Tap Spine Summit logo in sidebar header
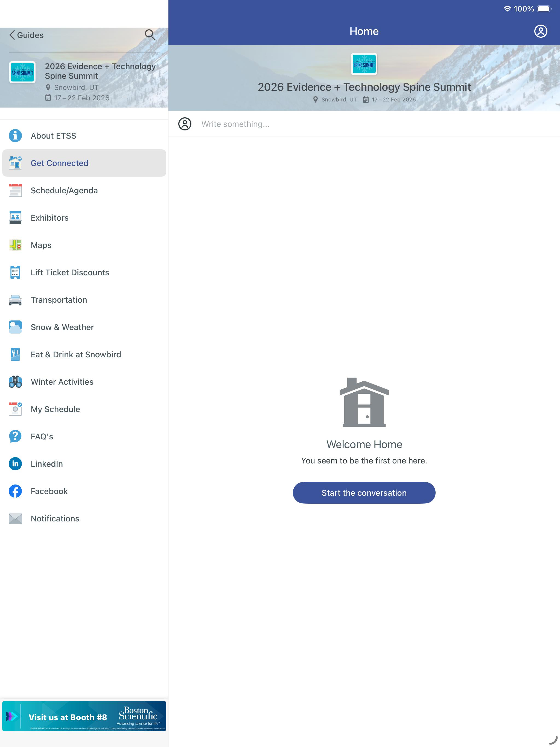Image resolution: width=560 pixels, height=747 pixels. [x=22, y=72]
